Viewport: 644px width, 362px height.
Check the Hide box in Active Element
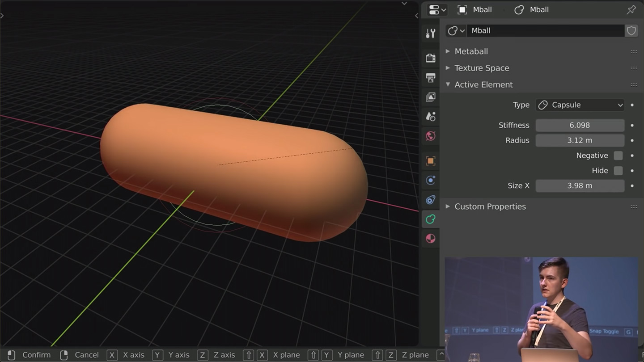[x=618, y=170]
